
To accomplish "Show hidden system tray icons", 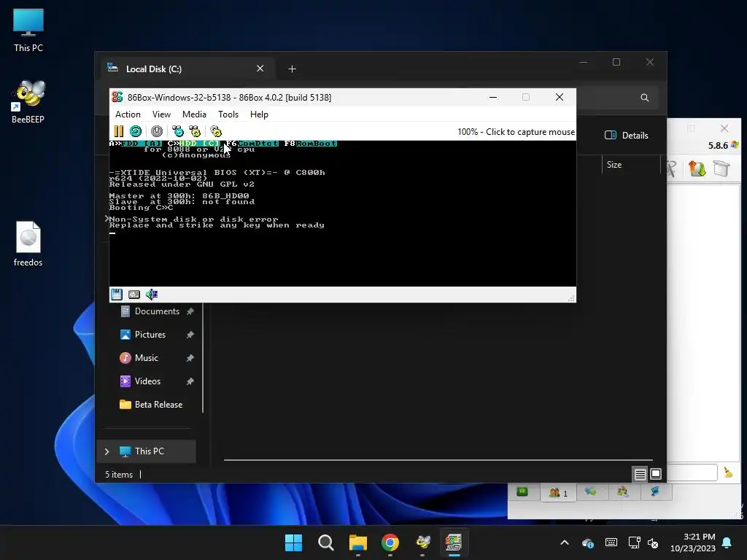I will click(x=565, y=542).
